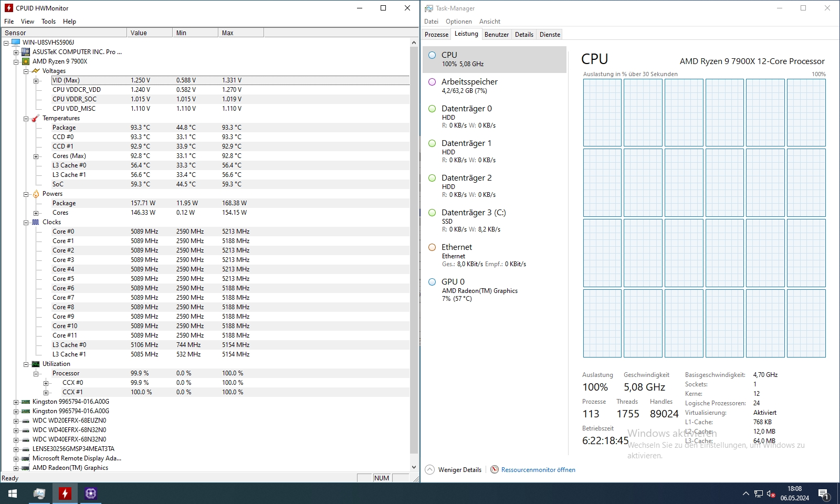Click the ASUSTeK motherboard icon in tree
The height and width of the screenshot is (504, 840).
click(x=25, y=52)
